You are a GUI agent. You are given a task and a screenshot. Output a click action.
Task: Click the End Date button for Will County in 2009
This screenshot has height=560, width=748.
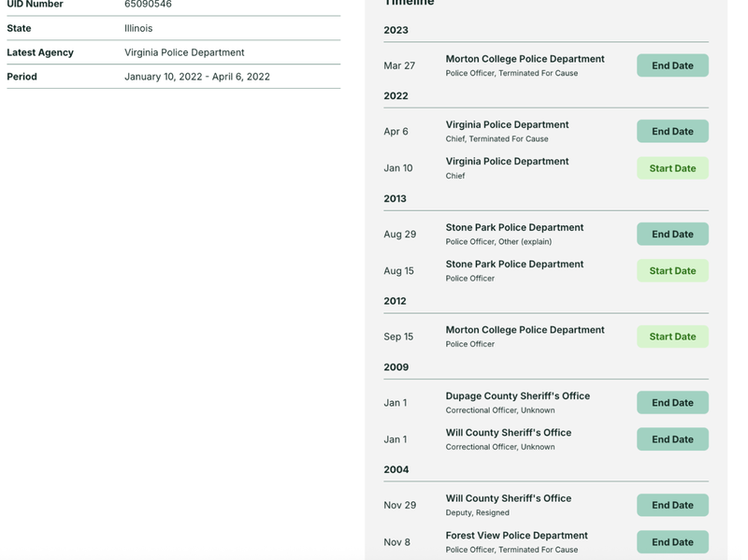[x=671, y=438]
